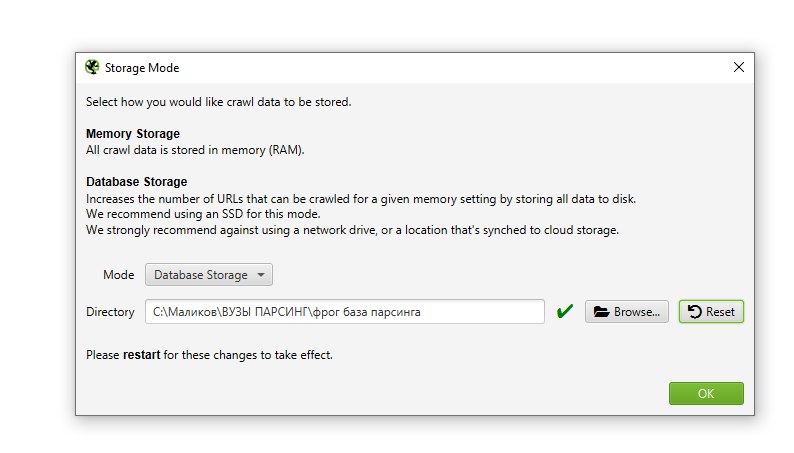Image resolution: width=794 pixels, height=453 pixels.
Task: Click the Mode label
Action: [118, 275]
